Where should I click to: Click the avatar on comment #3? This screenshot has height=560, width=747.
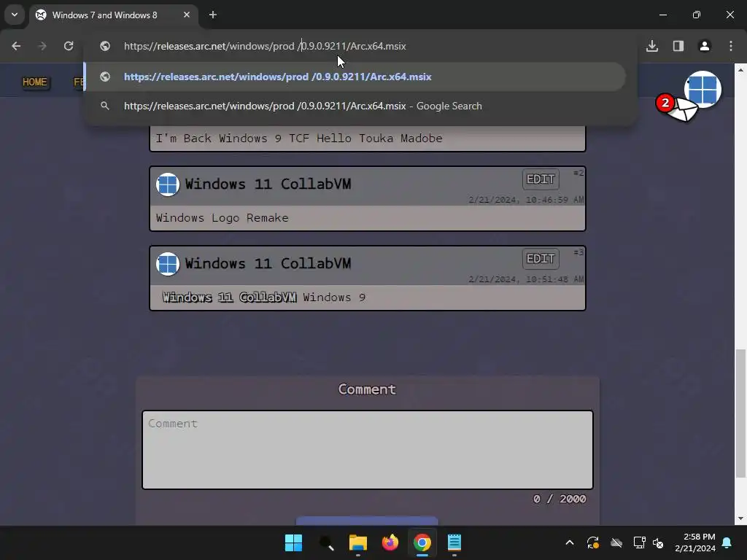168,264
